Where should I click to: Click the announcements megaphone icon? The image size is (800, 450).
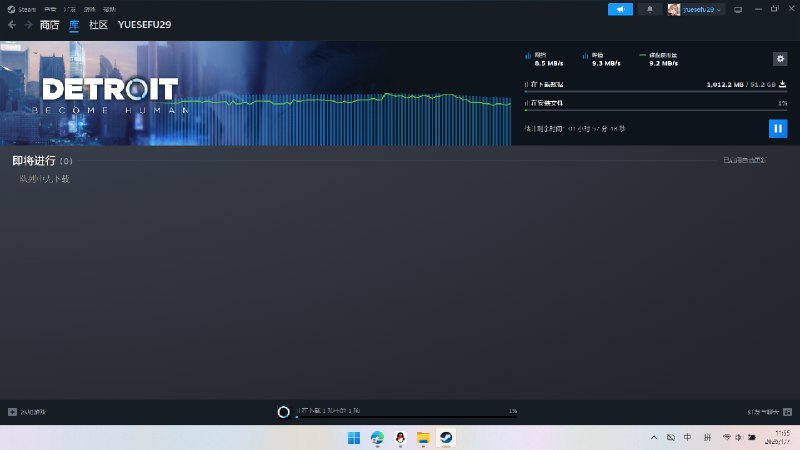(x=620, y=9)
